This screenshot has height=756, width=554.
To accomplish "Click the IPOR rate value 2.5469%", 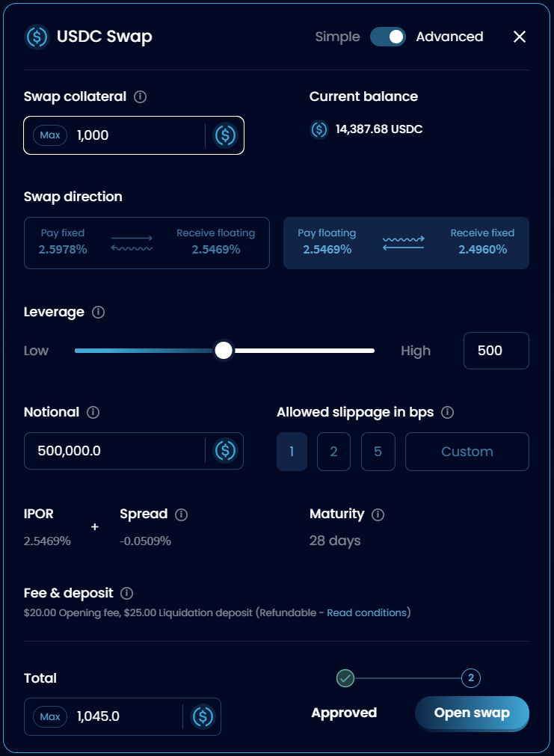I will pyautogui.click(x=47, y=541).
